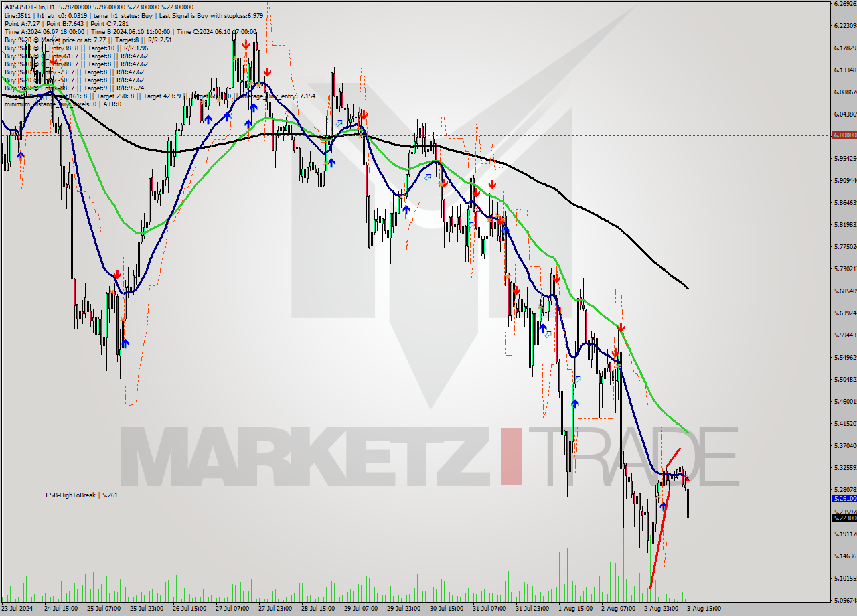Select the 'minimum_distance_buy_levels: 0 | ATR:0' text
Viewport: 857px width, 616px height.
[62, 104]
